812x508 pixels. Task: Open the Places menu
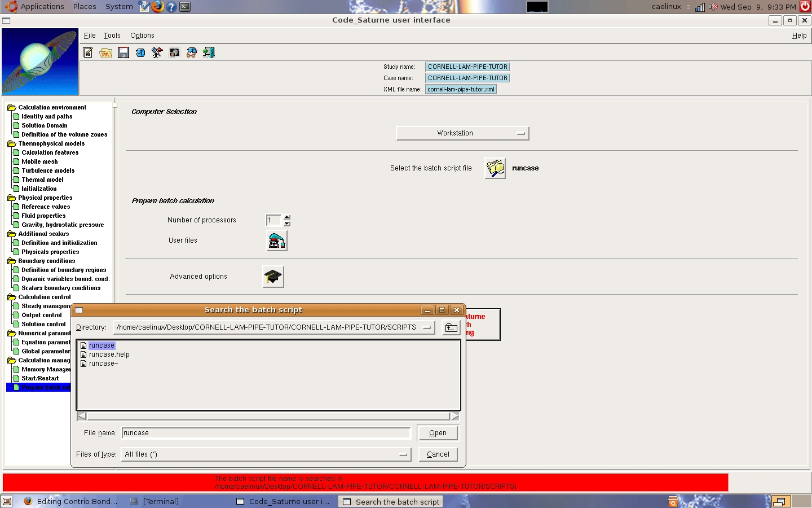[x=85, y=7]
